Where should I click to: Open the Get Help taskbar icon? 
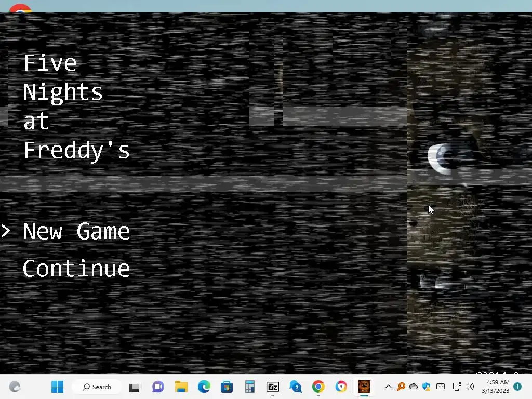296,387
